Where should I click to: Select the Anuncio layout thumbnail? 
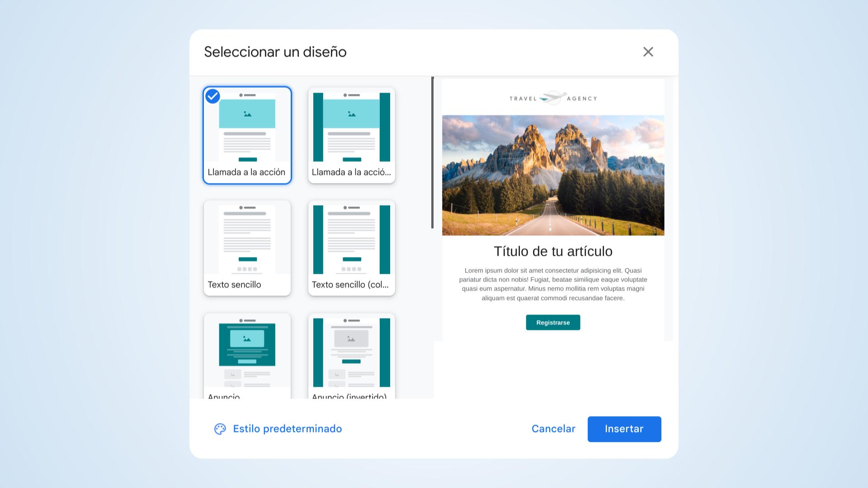point(247,356)
